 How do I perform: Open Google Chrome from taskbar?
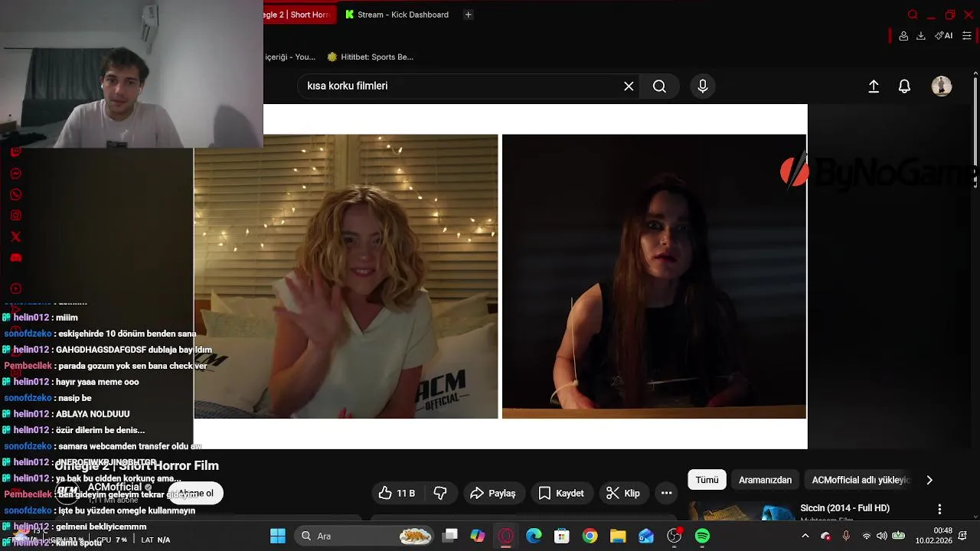pyautogui.click(x=590, y=536)
